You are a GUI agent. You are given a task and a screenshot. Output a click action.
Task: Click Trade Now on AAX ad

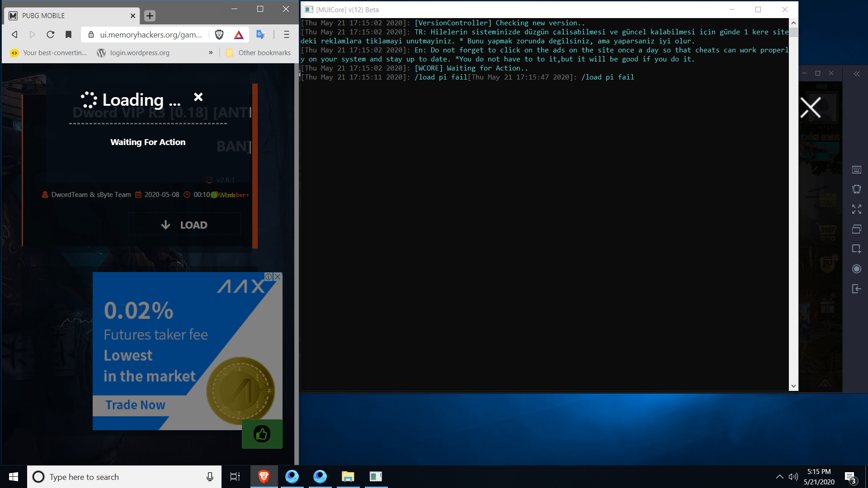click(x=136, y=405)
